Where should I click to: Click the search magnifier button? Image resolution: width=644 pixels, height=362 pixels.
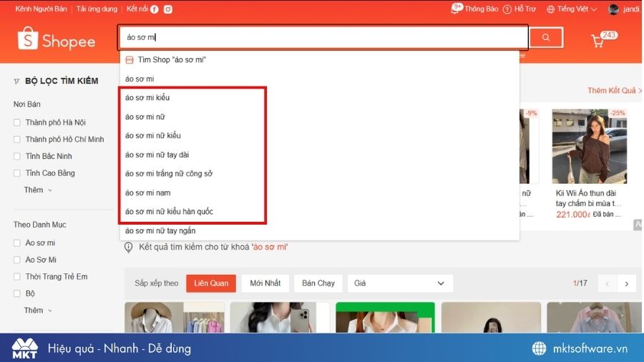[x=546, y=37]
